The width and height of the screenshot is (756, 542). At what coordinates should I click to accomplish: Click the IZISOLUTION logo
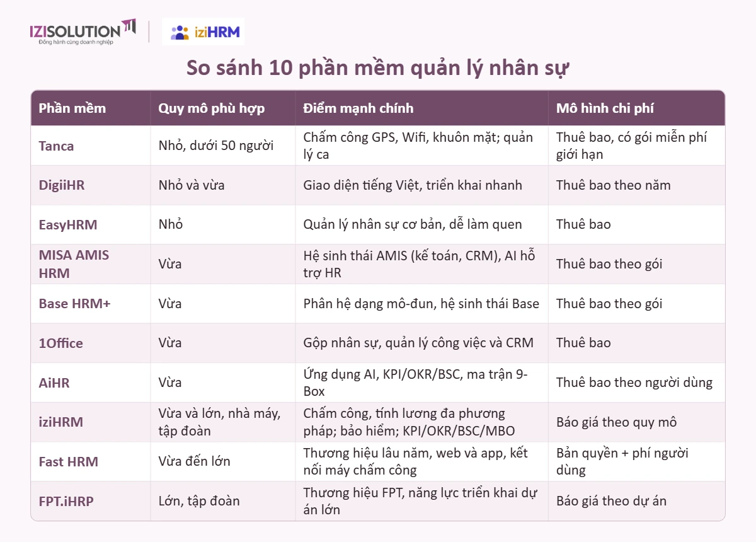pos(83,31)
